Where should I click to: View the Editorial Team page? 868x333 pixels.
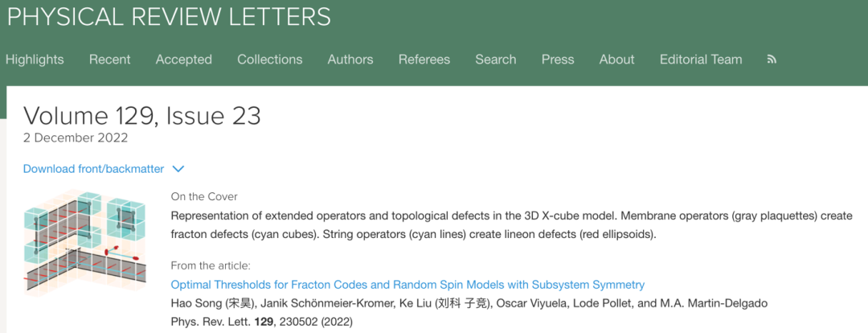pyautogui.click(x=701, y=60)
